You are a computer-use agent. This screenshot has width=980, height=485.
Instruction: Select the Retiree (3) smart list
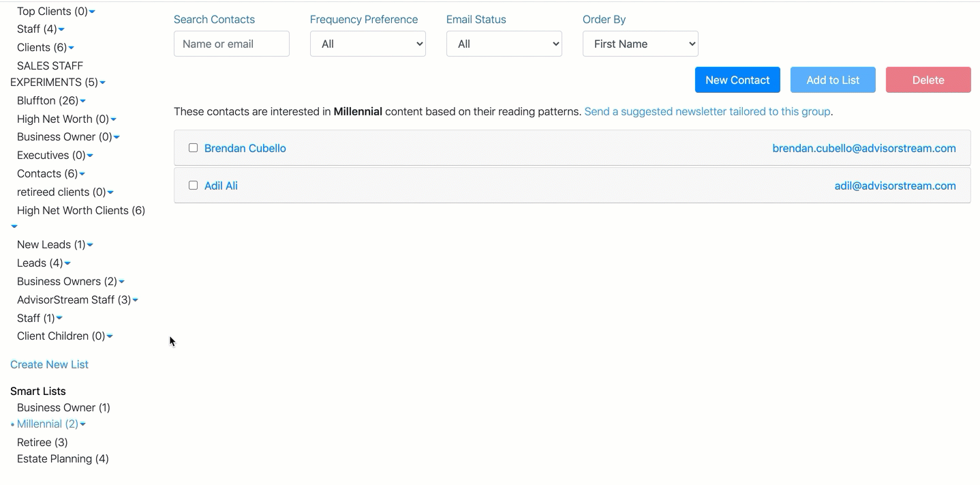pyautogui.click(x=42, y=442)
